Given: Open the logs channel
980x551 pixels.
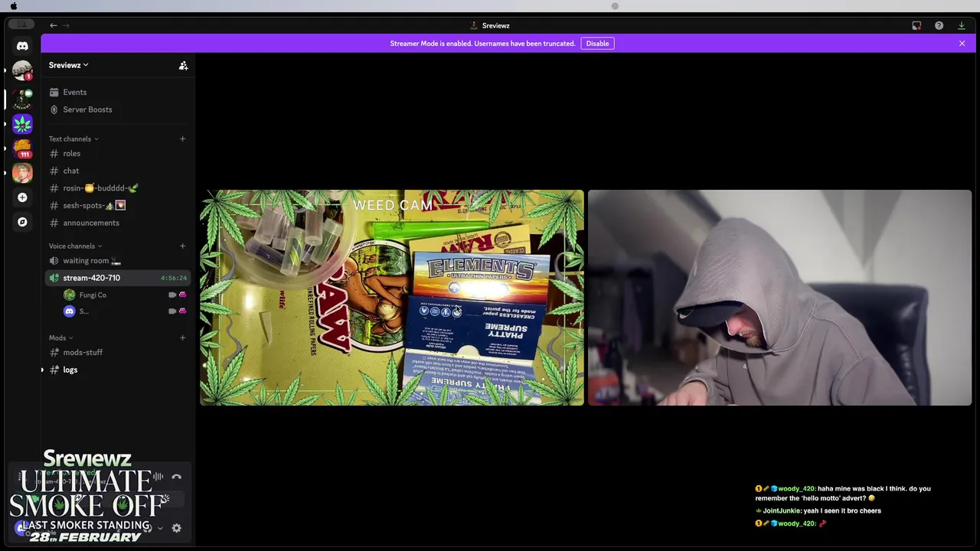Looking at the screenshot, I should click(x=118, y=370).
